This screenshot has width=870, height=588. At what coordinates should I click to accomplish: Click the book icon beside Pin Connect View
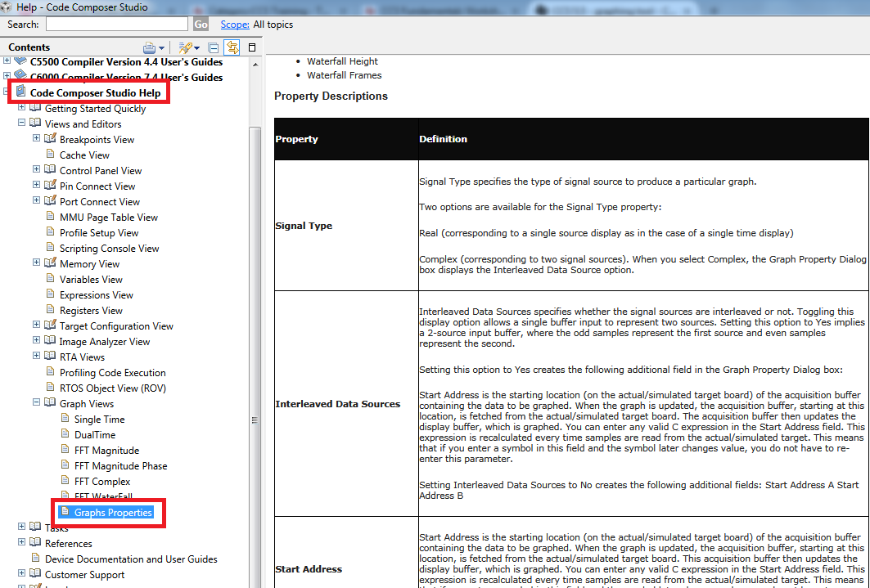click(x=50, y=185)
